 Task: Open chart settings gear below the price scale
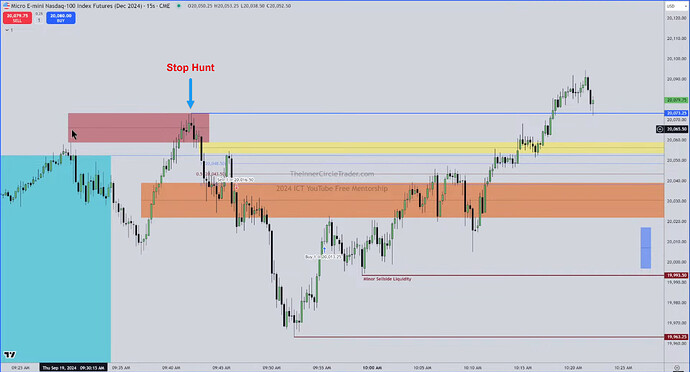pyautogui.click(x=677, y=367)
